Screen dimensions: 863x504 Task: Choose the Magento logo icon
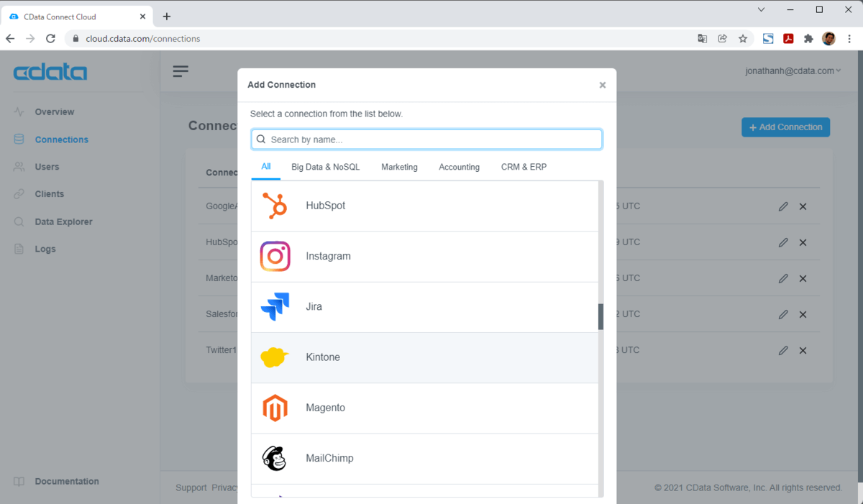coord(275,408)
